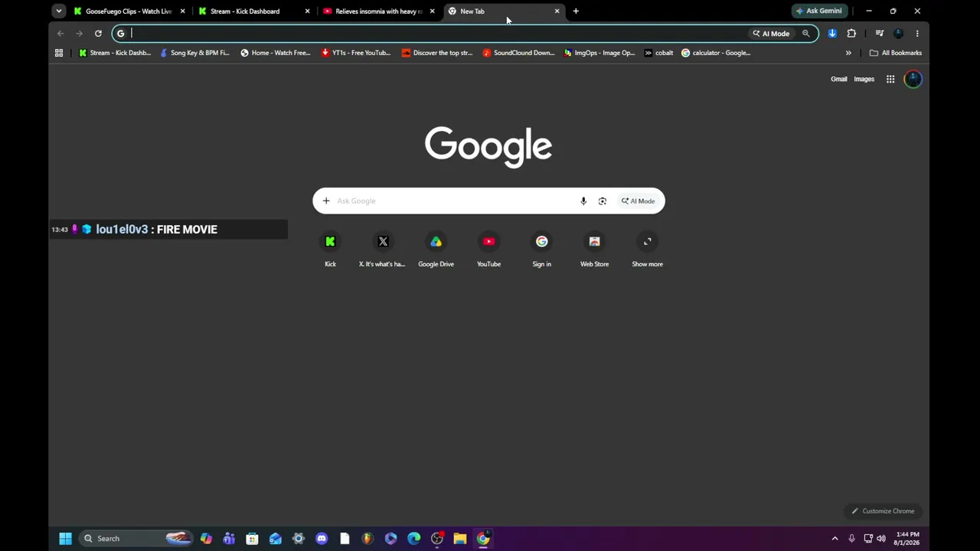
Task: Open Copilot from the taskbar
Action: (x=206, y=539)
